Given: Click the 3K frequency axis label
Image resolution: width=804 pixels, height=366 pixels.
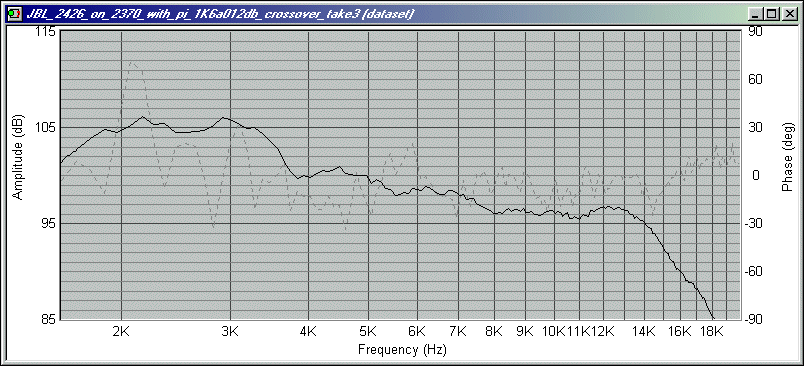Looking at the screenshot, I should point(230,331).
